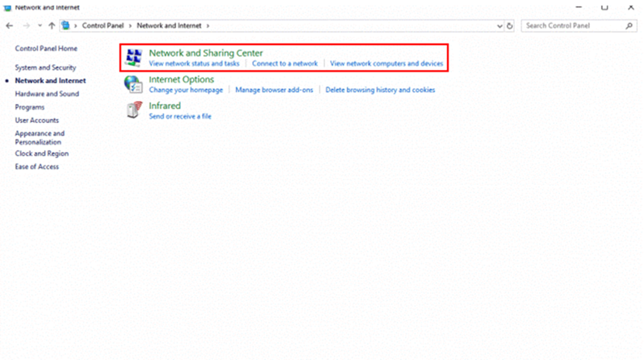This screenshot has height=360, width=644.
Task: Select Hardware and Sound in sidebar
Action: [47, 94]
